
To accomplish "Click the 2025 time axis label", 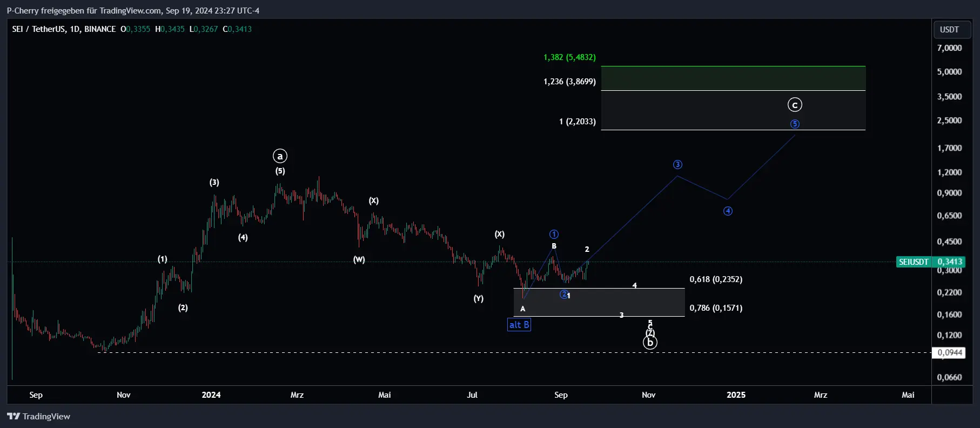I will tap(736, 395).
